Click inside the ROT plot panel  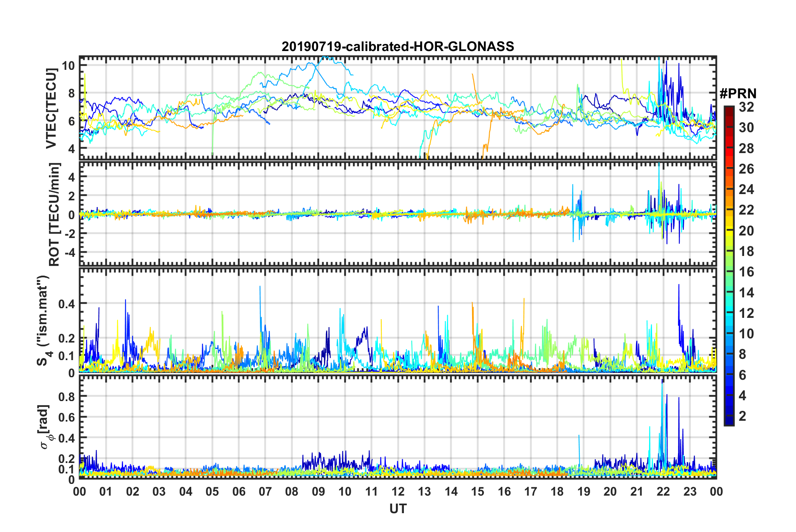click(398, 214)
